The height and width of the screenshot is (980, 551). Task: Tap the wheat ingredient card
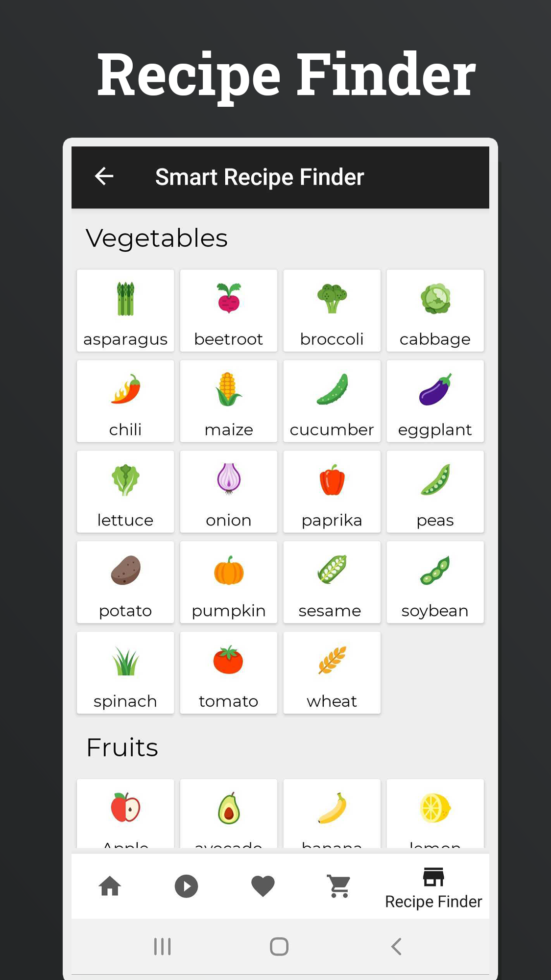point(332,673)
